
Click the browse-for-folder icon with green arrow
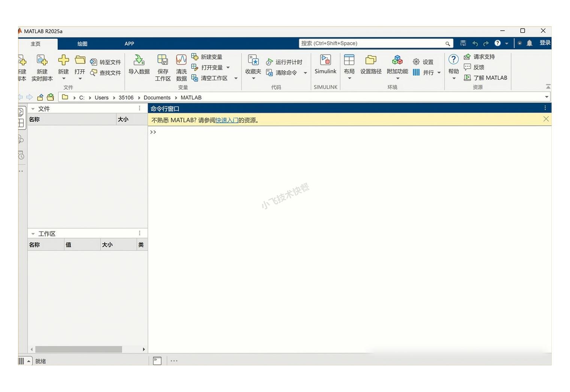[x=50, y=97]
